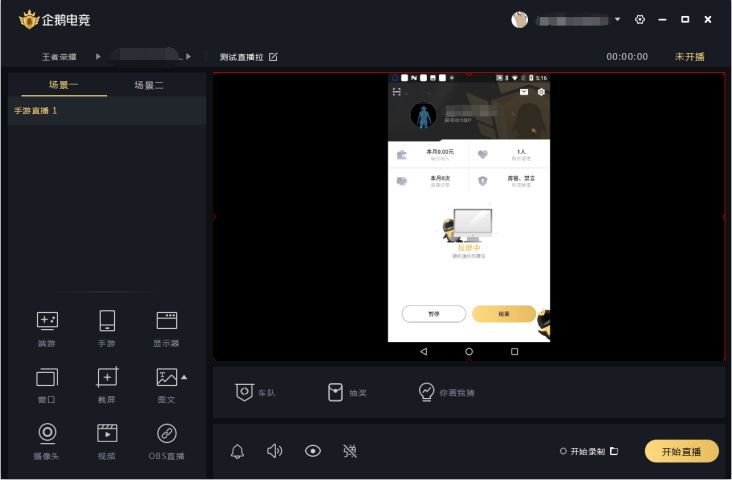This screenshot has width=732, height=480.
Task: Open the user account dropdown arrow
Action: [x=617, y=20]
